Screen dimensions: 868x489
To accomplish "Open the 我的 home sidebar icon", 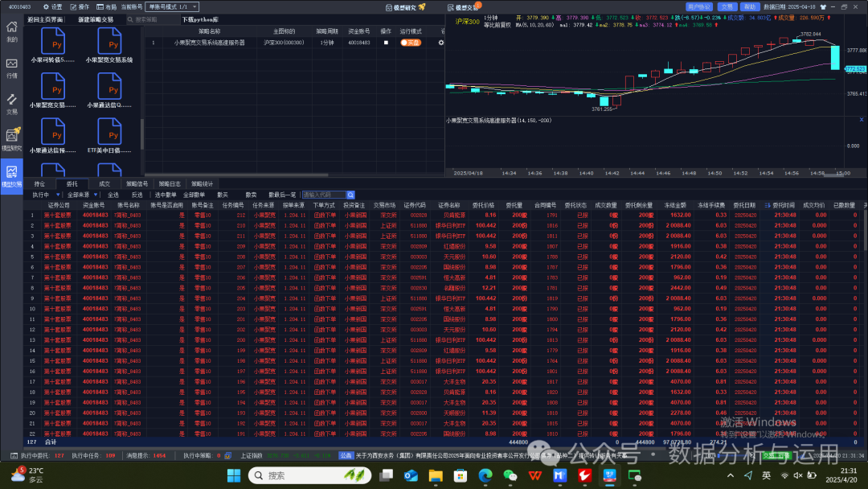I will click(x=11, y=31).
